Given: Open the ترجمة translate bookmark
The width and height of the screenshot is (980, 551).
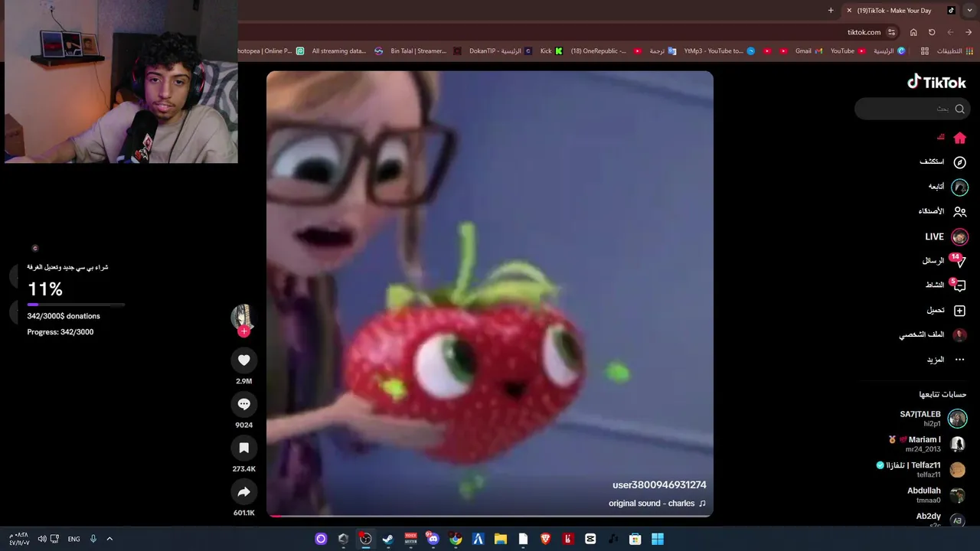Looking at the screenshot, I should [663, 51].
